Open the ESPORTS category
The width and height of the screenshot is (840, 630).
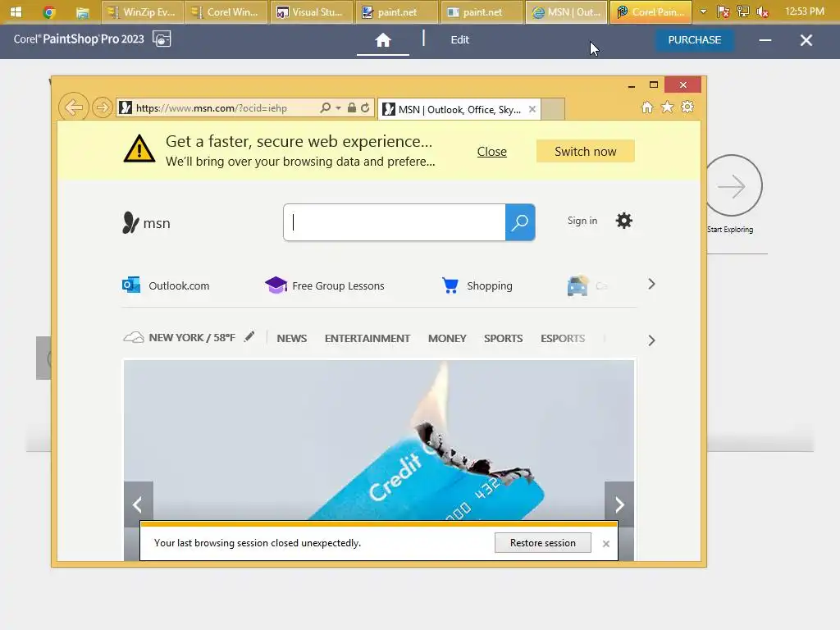click(x=563, y=339)
